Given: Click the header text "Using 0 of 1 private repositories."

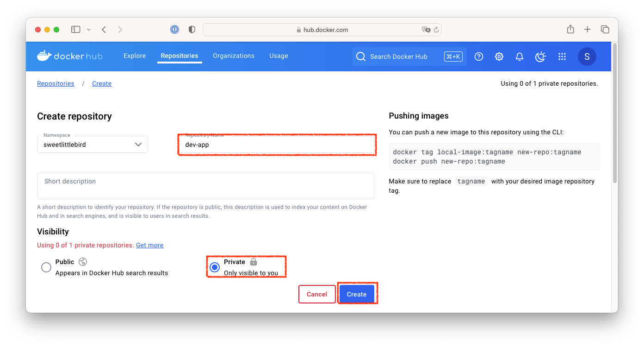Looking at the screenshot, I should [549, 84].
